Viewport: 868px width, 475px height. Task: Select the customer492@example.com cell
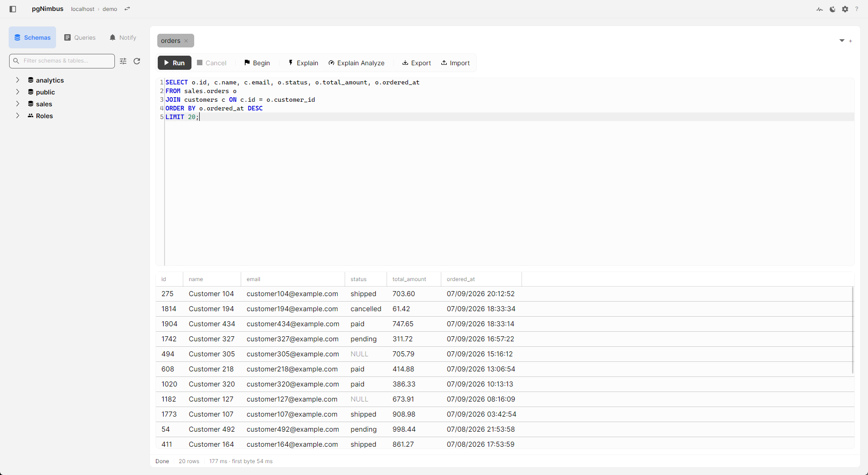(293, 429)
